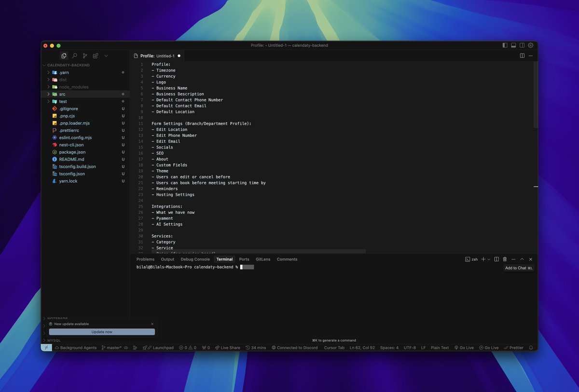Toggle the bottom panel layout icon

tap(513, 45)
